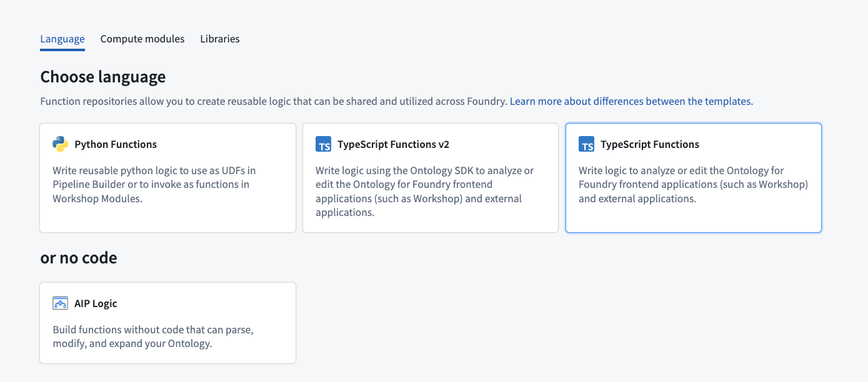Select the Python Functions title

click(116, 144)
